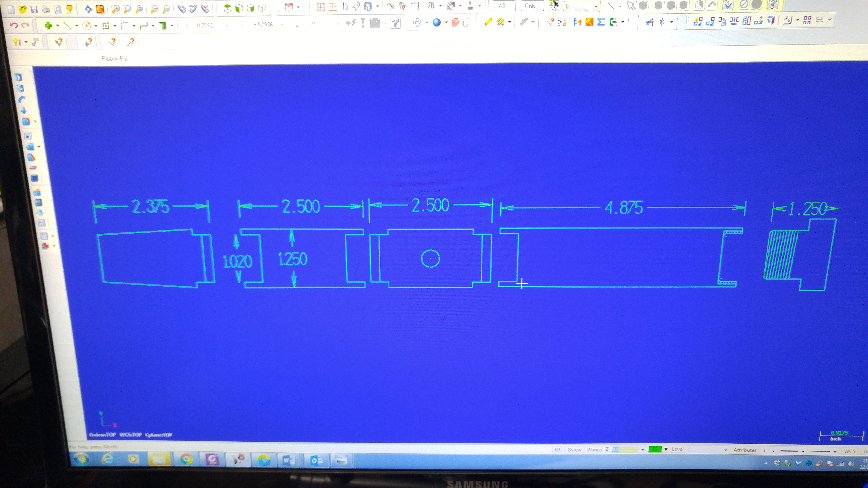Toggle wireframe shading blue sphere icon

[437, 23]
